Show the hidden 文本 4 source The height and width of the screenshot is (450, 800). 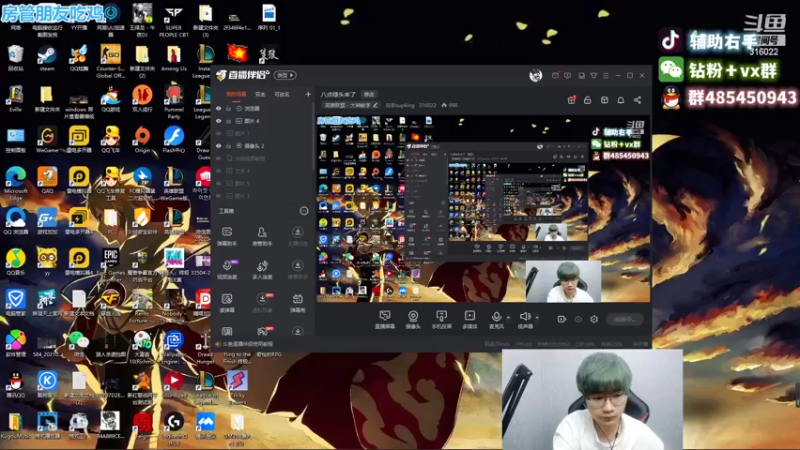coord(219,171)
